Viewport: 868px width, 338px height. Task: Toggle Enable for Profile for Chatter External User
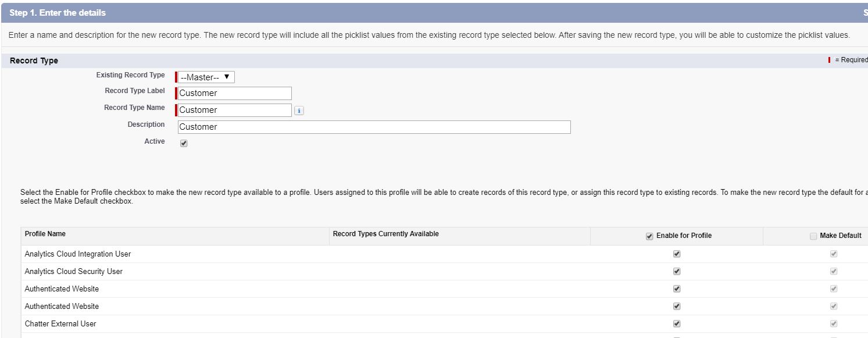point(677,323)
